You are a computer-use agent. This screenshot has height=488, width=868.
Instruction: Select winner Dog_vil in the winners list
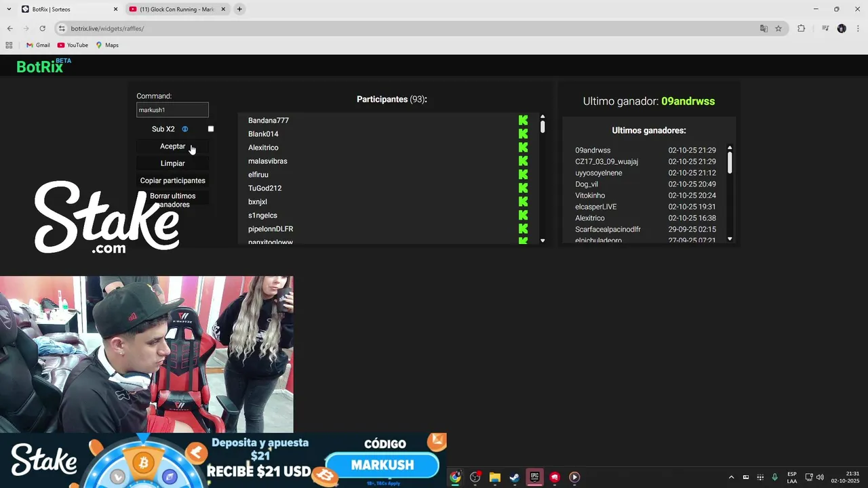coord(587,184)
